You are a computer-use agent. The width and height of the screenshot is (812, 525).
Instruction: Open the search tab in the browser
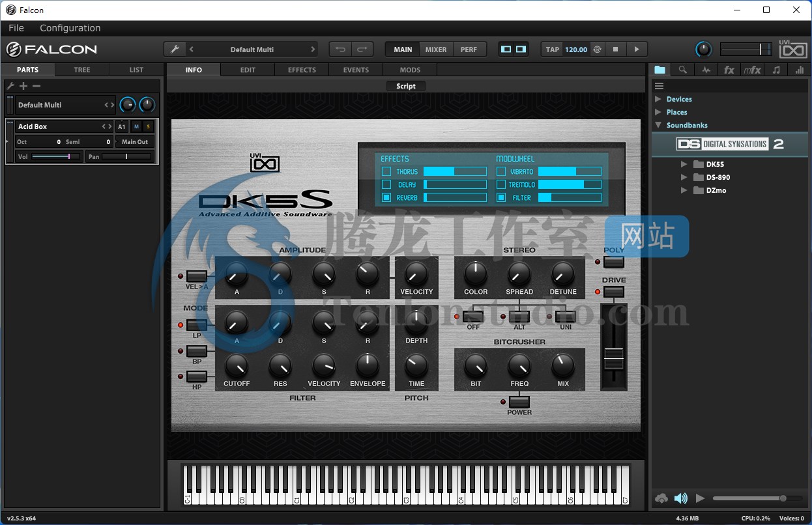(682, 70)
